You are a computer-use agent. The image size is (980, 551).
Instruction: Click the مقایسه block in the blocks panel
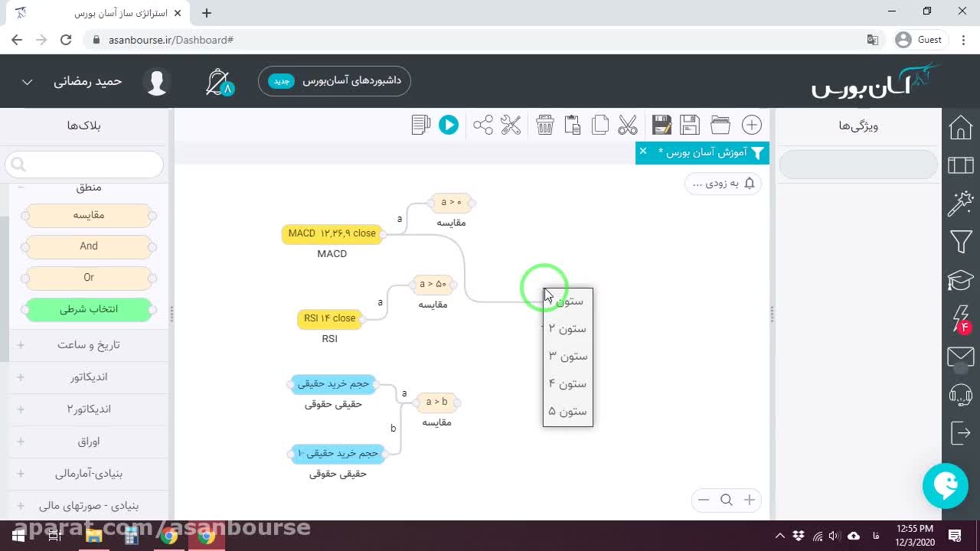[89, 215]
